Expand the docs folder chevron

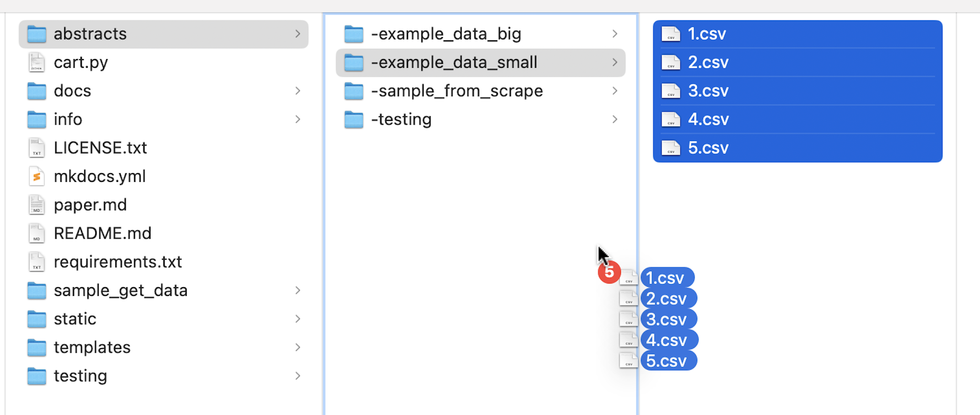(297, 91)
